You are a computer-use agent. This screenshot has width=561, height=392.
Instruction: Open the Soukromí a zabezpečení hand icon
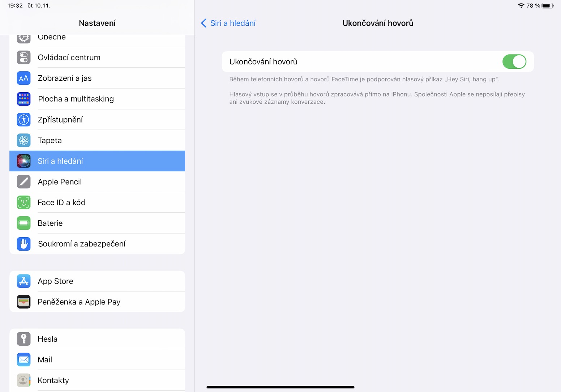click(24, 244)
